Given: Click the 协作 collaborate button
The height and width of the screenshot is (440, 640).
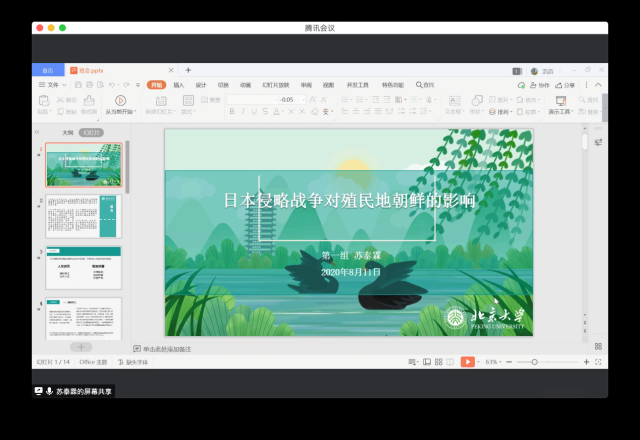Looking at the screenshot, I should 541,85.
